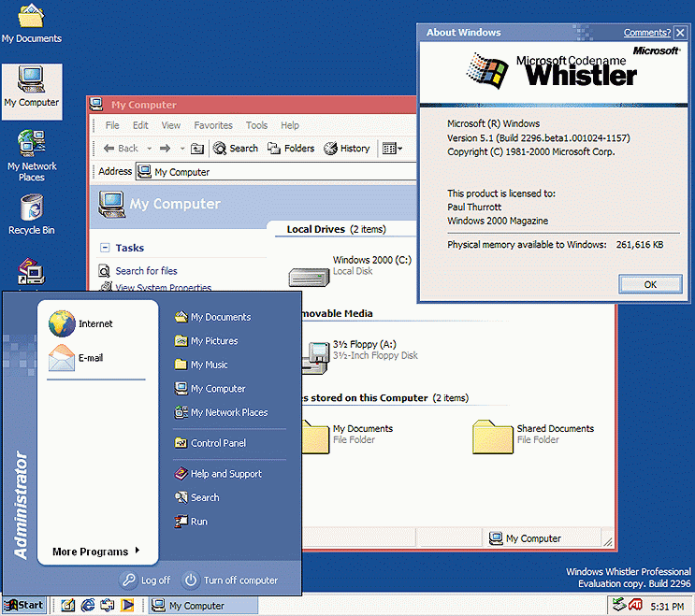
Task: Click the Back button in My Computer toolbar
Action: (121, 149)
